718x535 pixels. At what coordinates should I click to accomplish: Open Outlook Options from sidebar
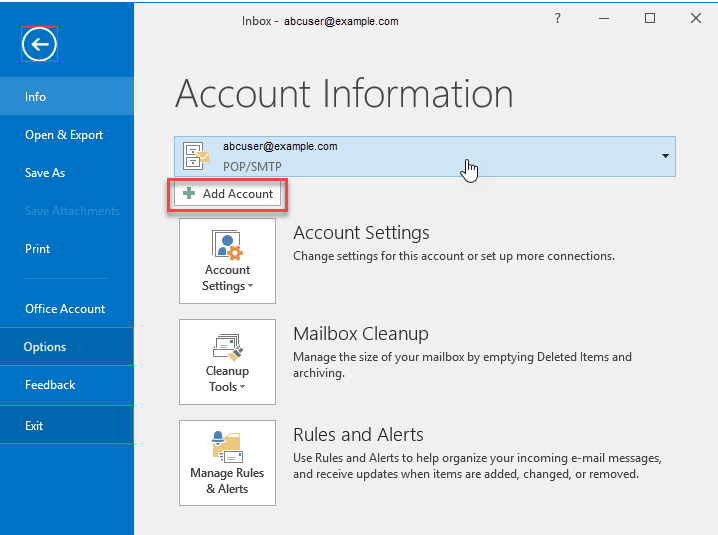pyautogui.click(x=45, y=347)
